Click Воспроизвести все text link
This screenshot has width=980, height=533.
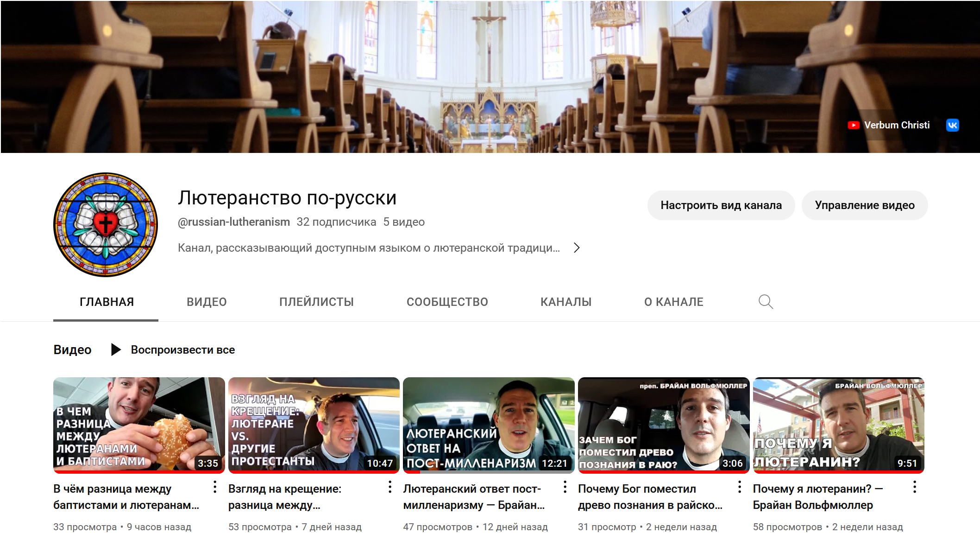182,349
